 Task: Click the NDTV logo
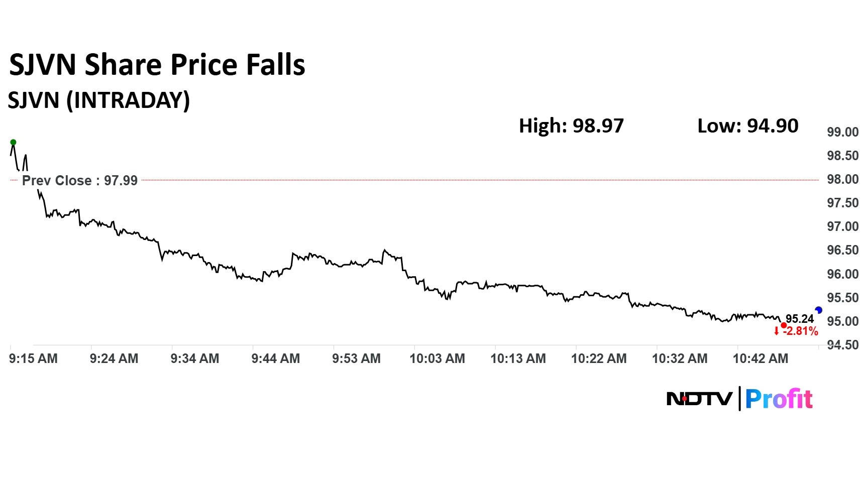tap(699, 399)
